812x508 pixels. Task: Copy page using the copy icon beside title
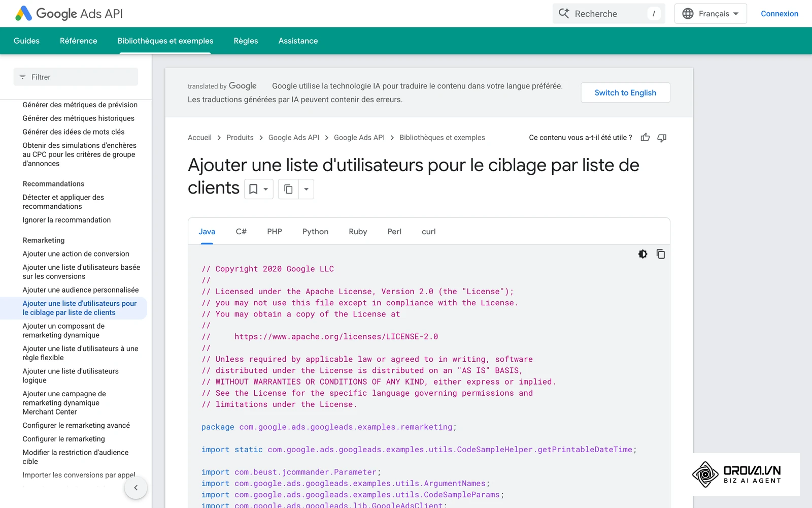(288, 189)
